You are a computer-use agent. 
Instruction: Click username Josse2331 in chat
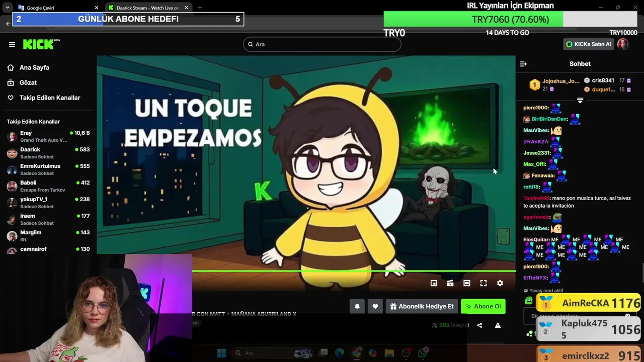click(537, 153)
